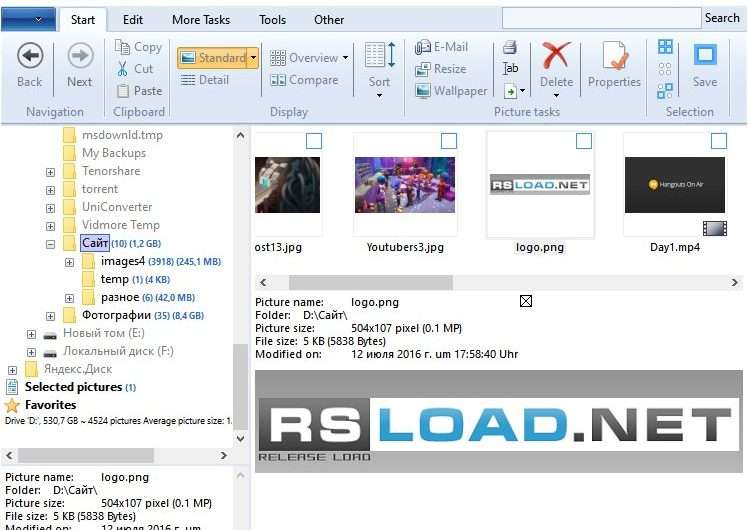Click the rename Tab icon
The width and height of the screenshot is (748, 530).
click(510, 69)
